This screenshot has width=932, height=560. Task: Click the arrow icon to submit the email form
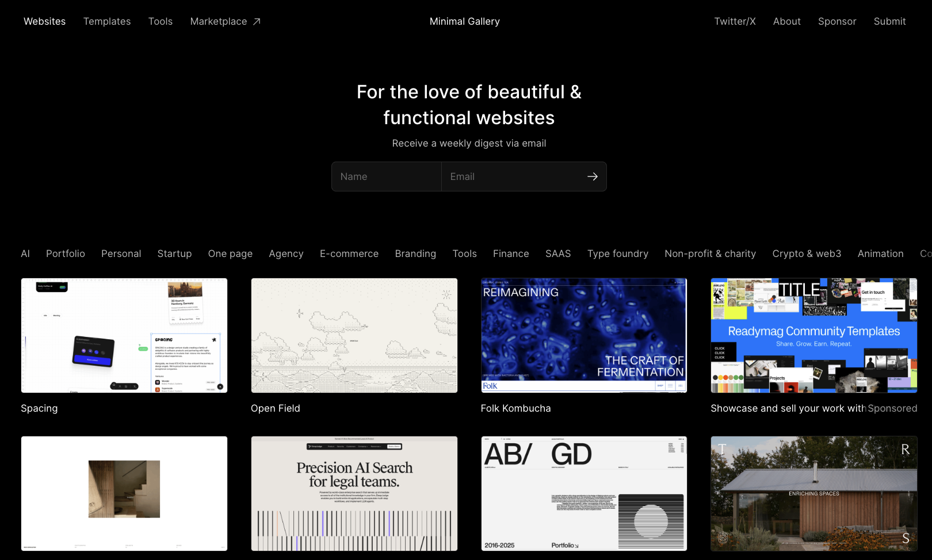pyautogui.click(x=593, y=177)
